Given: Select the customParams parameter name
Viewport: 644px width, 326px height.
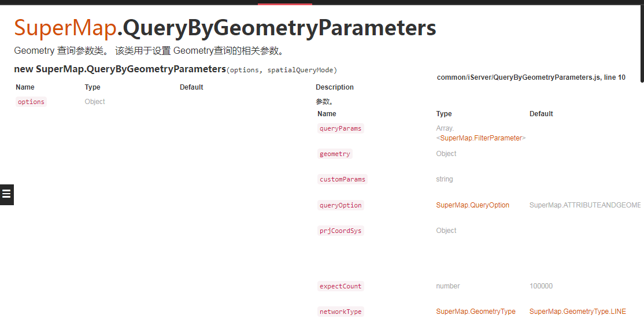Looking at the screenshot, I should click(x=343, y=179).
